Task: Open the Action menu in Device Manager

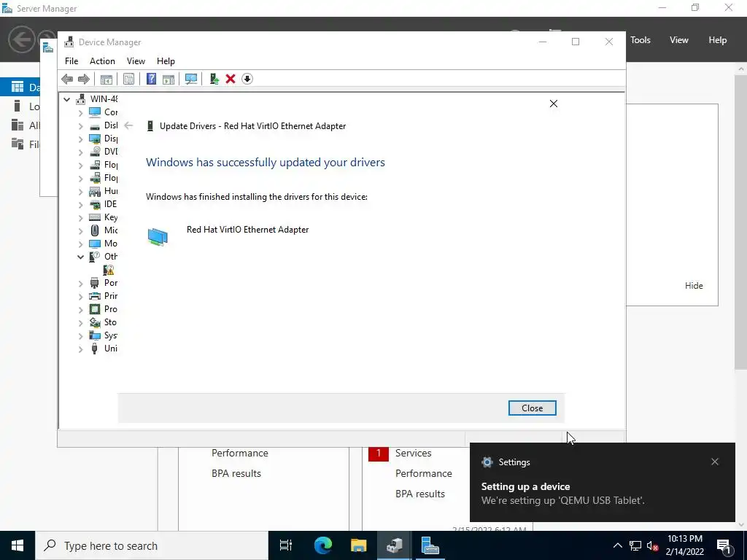Action: pos(102,61)
